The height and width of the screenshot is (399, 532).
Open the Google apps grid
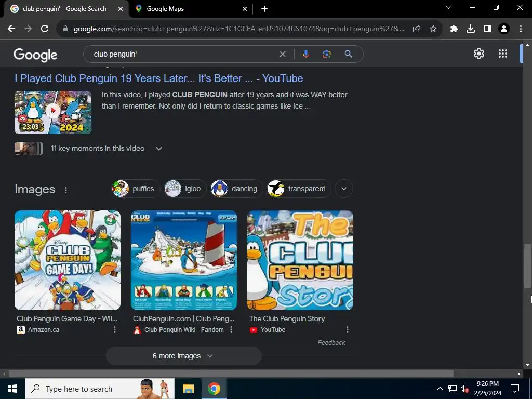tap(503, 54)
